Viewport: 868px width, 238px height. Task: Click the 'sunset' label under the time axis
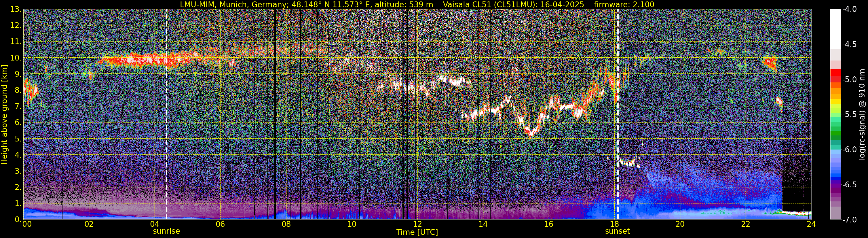617,231
